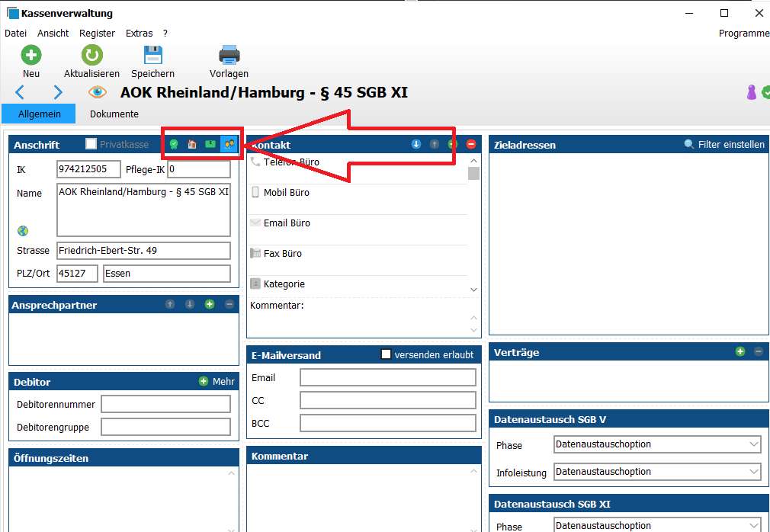Select the Fax Büro contact row

tap(358, 260)
